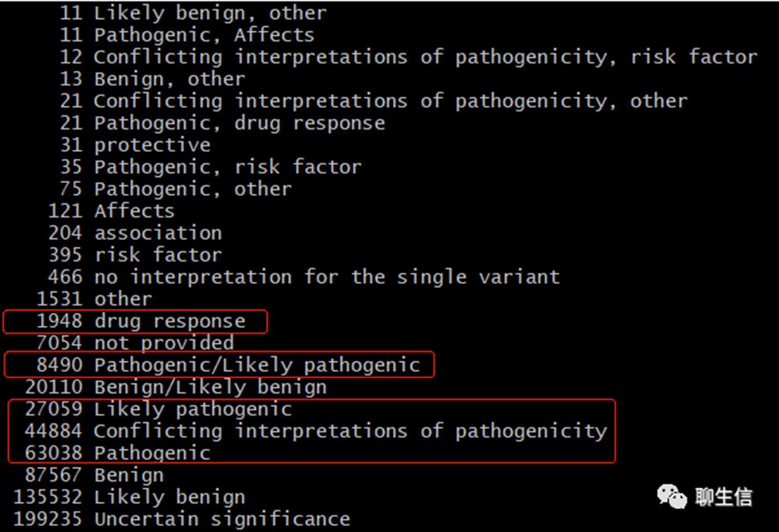Click the '395 risk factor' line
Image resolution: width=779 pixels, height=532 pixels.
click(x=135, y=255)
